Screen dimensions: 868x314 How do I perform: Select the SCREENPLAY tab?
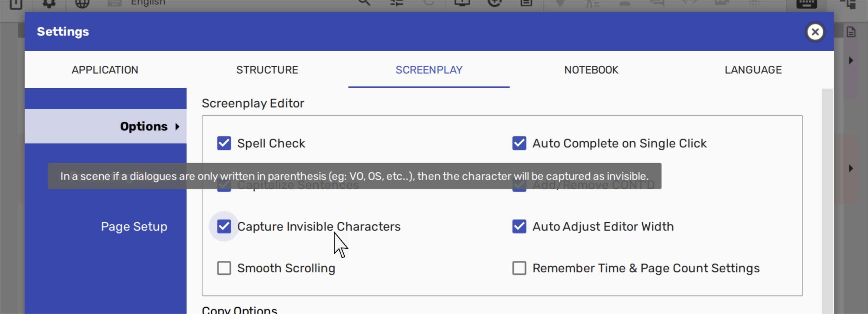(429, 70)
